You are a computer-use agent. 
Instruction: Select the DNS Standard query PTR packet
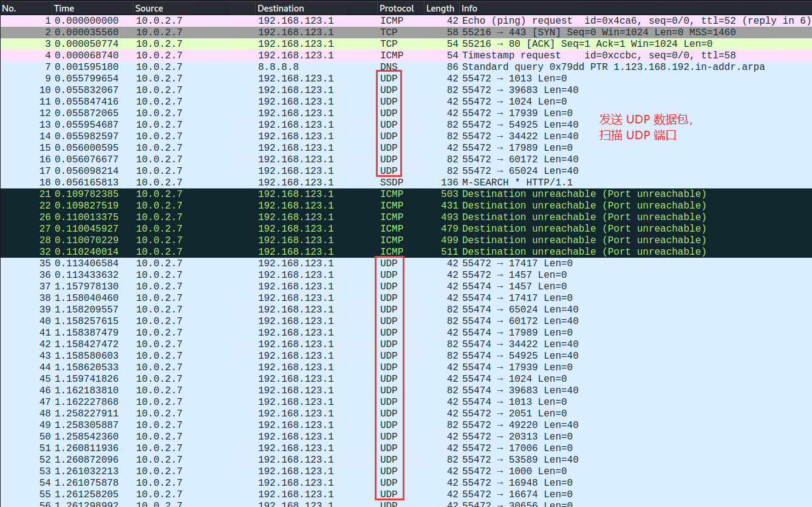coord(406,67)
